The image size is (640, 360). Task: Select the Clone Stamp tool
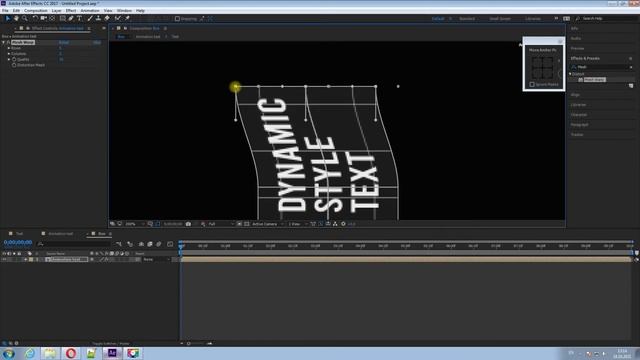coord(98,18)
